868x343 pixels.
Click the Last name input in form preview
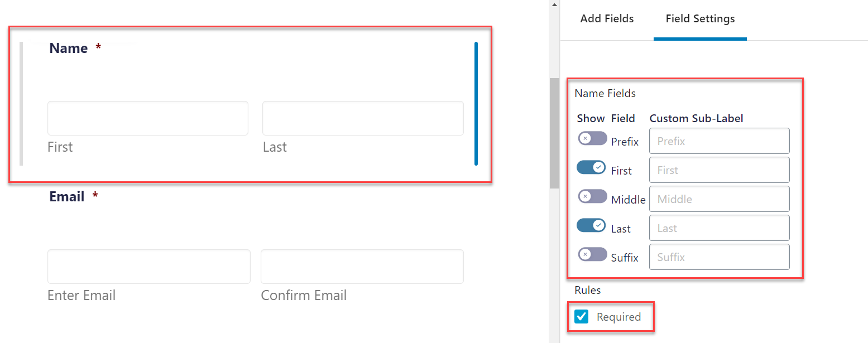[363, 118]
